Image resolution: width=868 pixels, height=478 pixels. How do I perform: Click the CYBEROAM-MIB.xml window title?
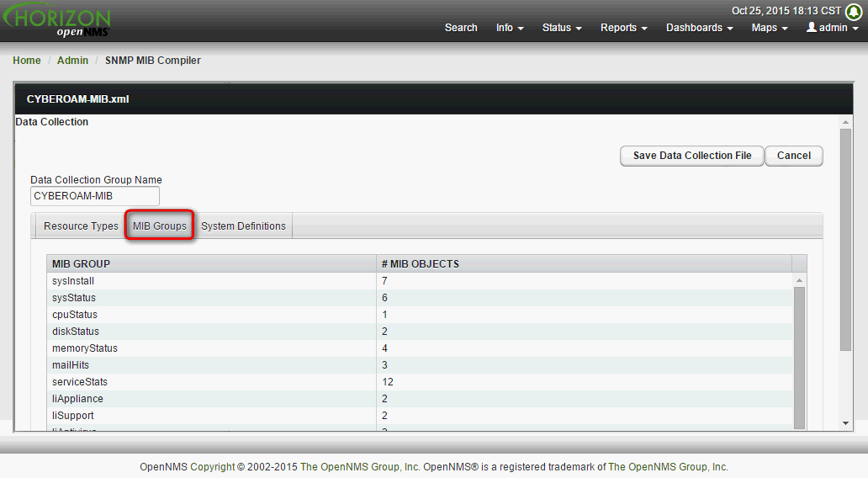77,99
